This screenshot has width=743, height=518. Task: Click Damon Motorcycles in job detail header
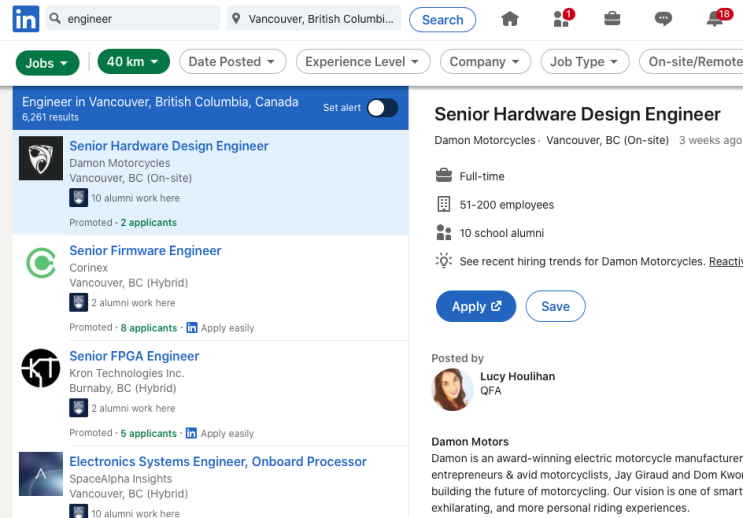pyautogui.click(x=485, y=140)
